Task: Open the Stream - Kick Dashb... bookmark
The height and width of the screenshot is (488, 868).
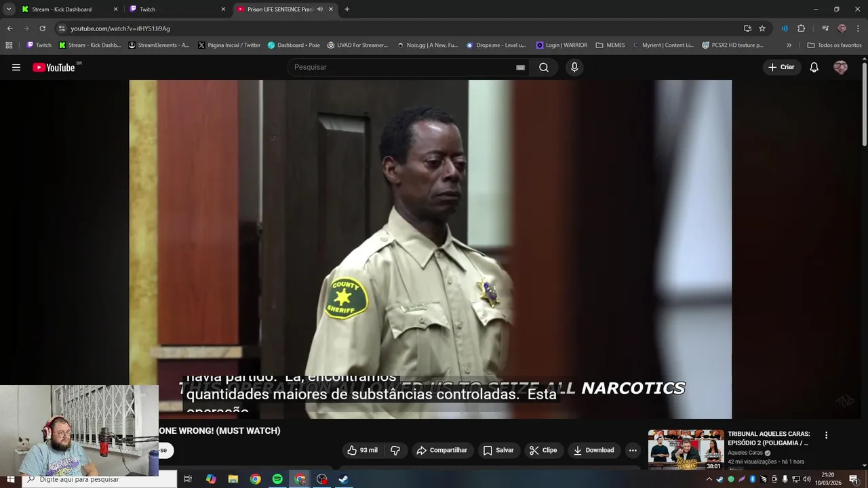Action: (x=90, y=45)
